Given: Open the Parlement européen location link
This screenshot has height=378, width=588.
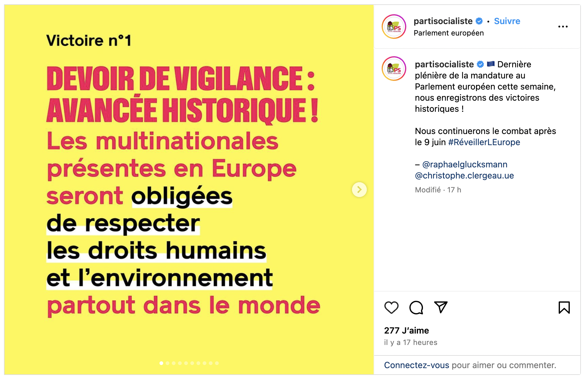Looking at the screenshot, I should (449, 33).
